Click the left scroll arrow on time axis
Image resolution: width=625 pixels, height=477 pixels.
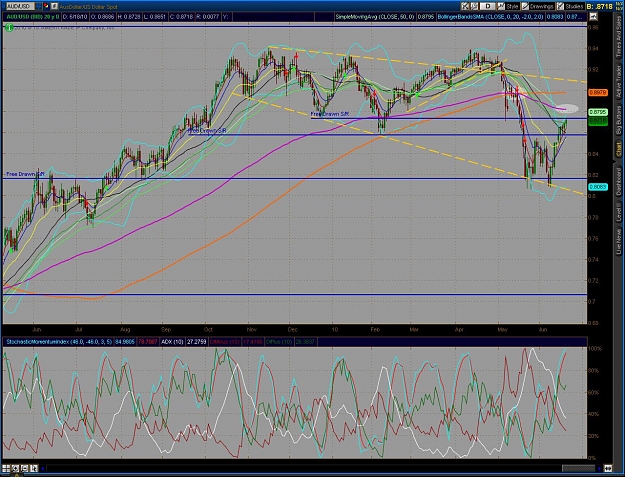pyautogui.click(x=43, y=468)
